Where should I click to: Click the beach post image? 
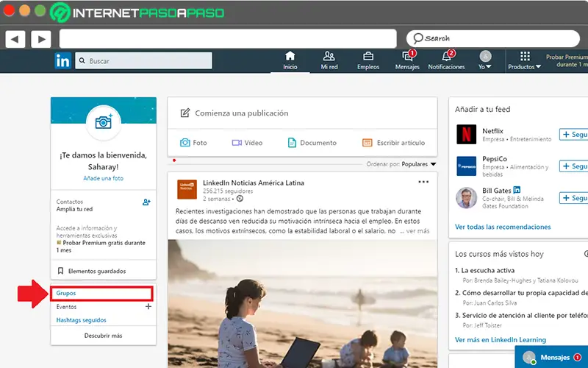[x=302, y=303]
